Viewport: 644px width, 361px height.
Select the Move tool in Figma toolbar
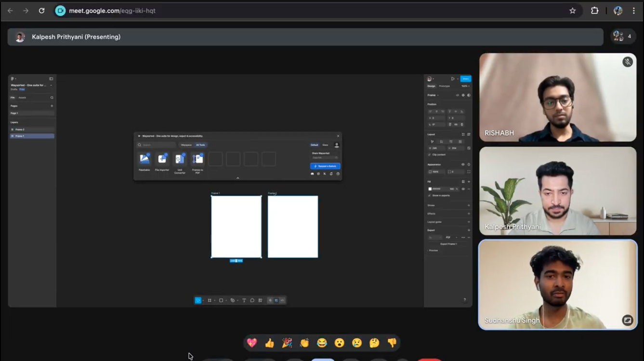198,300
